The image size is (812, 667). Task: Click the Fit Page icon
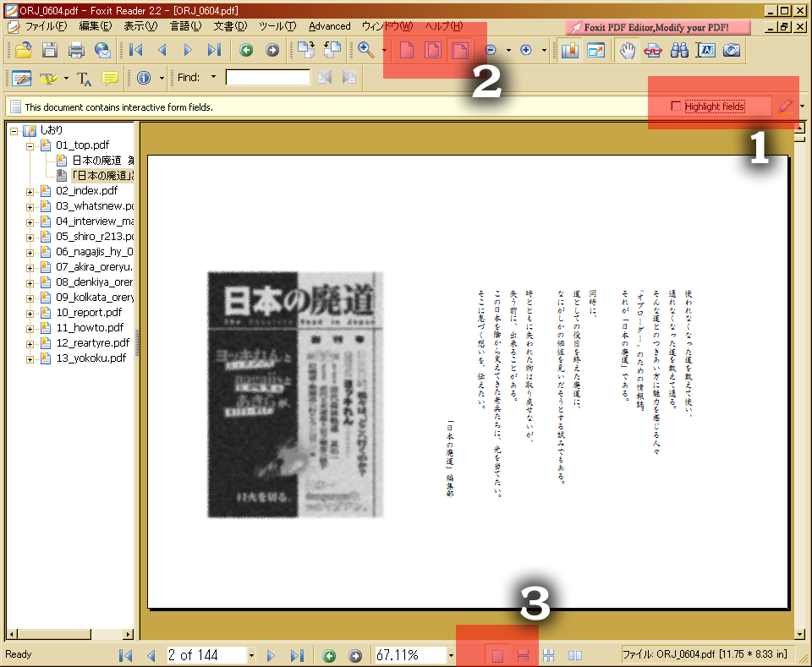click(433, 50)
